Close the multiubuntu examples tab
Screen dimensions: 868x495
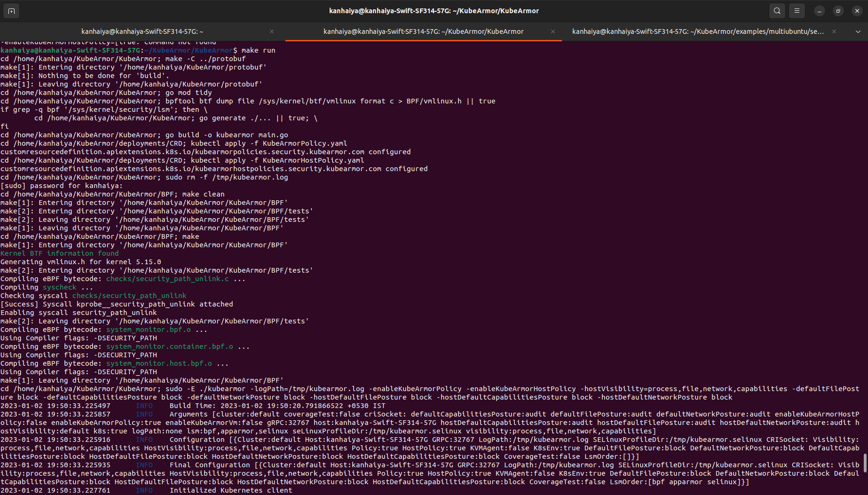834,31
